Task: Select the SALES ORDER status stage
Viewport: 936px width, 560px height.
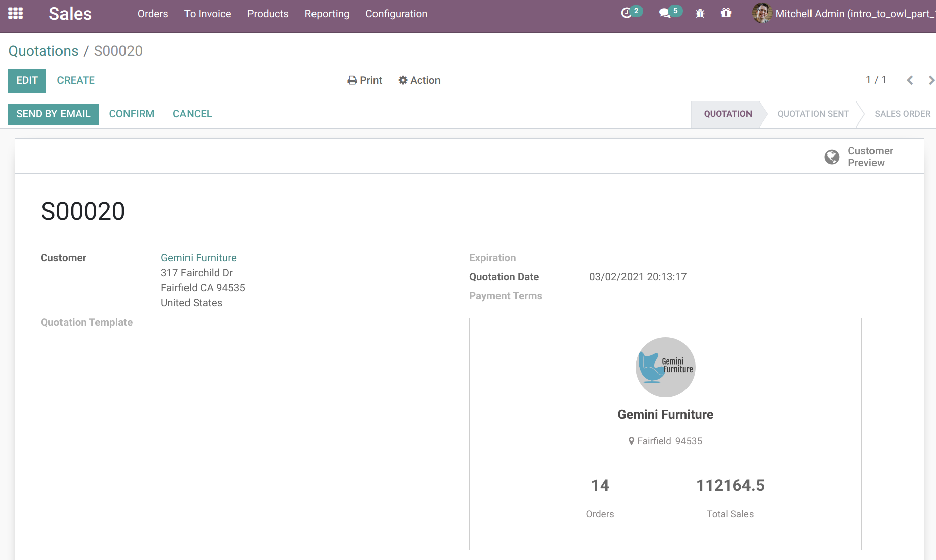Action: pyautogui.click(x=902, y=114)
